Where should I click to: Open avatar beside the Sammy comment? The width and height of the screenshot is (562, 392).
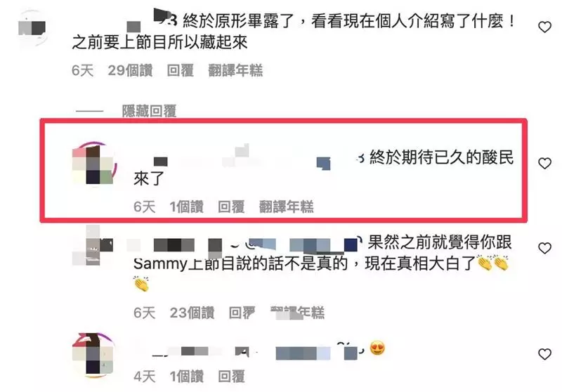(x=93, y=246)
